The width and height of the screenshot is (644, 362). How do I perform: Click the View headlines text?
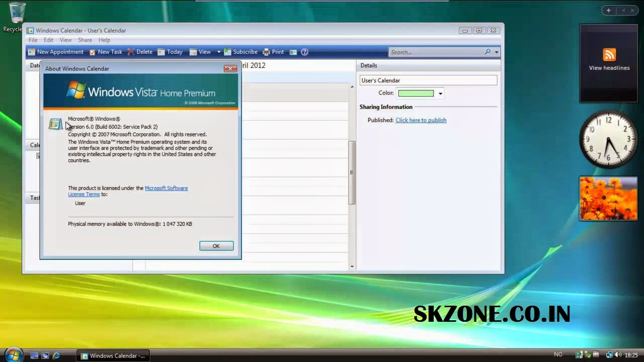tap(609, 68)
